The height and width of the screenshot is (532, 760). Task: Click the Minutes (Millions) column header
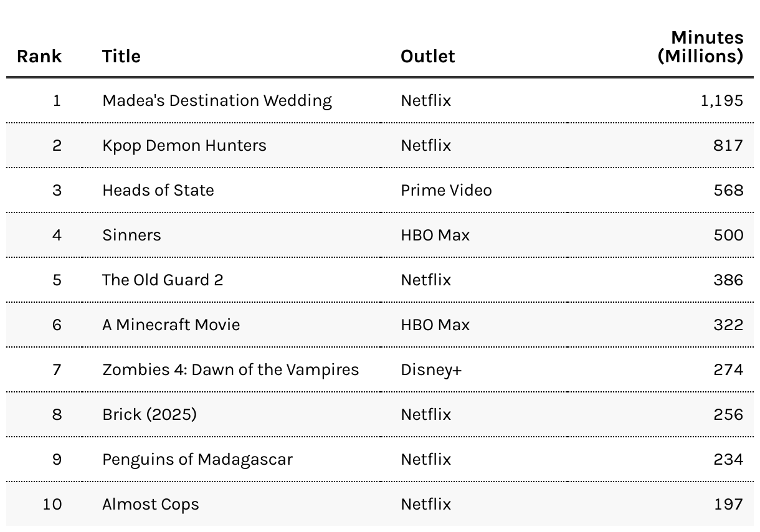click(701, 47)
